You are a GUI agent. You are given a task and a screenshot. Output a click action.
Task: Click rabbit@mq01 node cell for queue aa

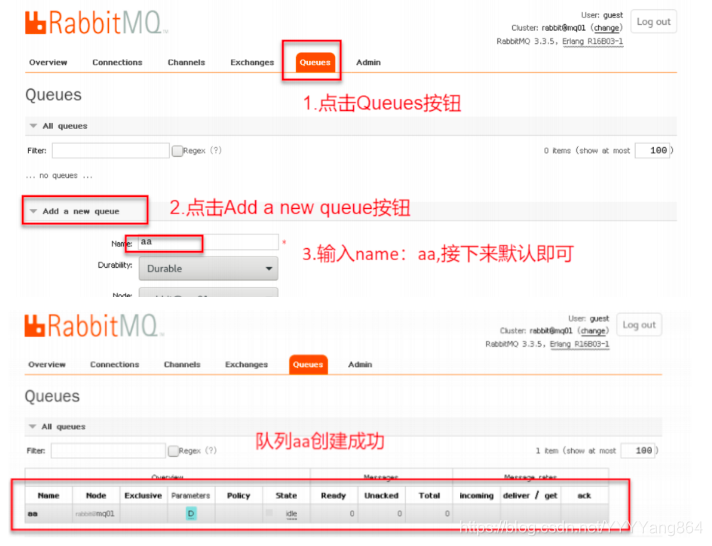tap(95, 514)
